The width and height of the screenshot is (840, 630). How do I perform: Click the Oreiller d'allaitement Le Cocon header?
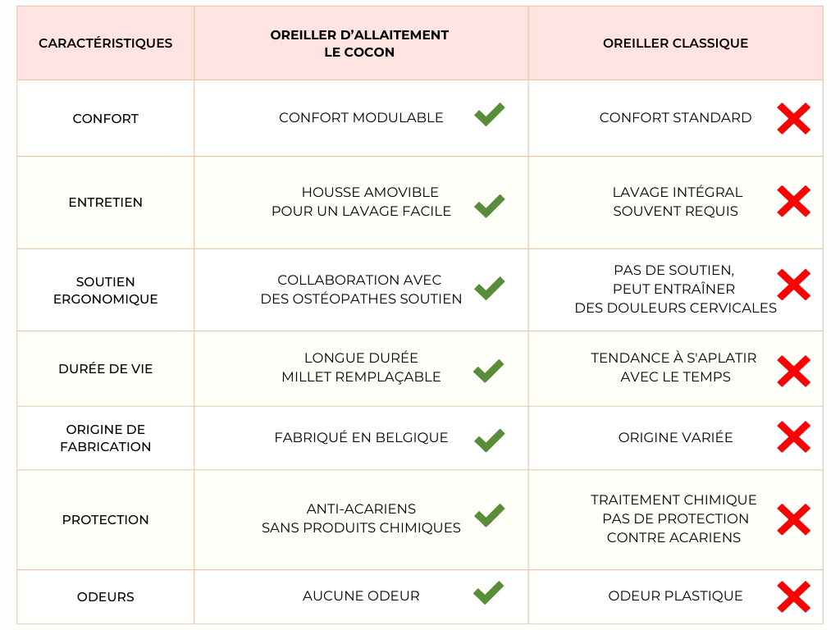coord(359,43)
